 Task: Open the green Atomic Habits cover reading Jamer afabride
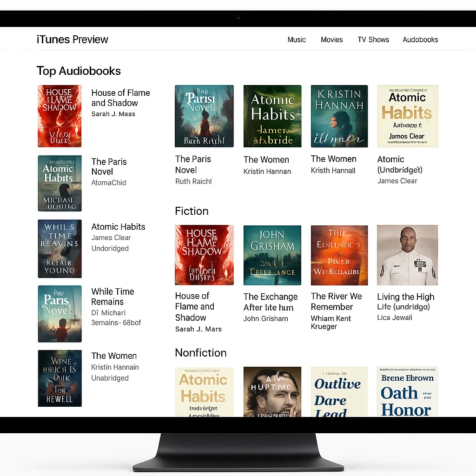point(272,116)
